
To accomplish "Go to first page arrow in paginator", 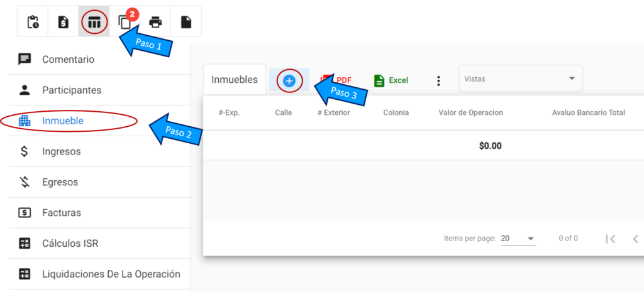I will [x=610, y=238].
